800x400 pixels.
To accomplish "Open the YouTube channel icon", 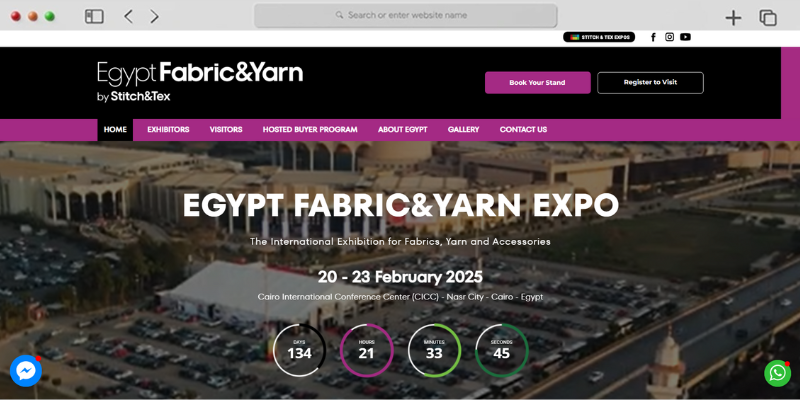I will (x=686, y=37).
